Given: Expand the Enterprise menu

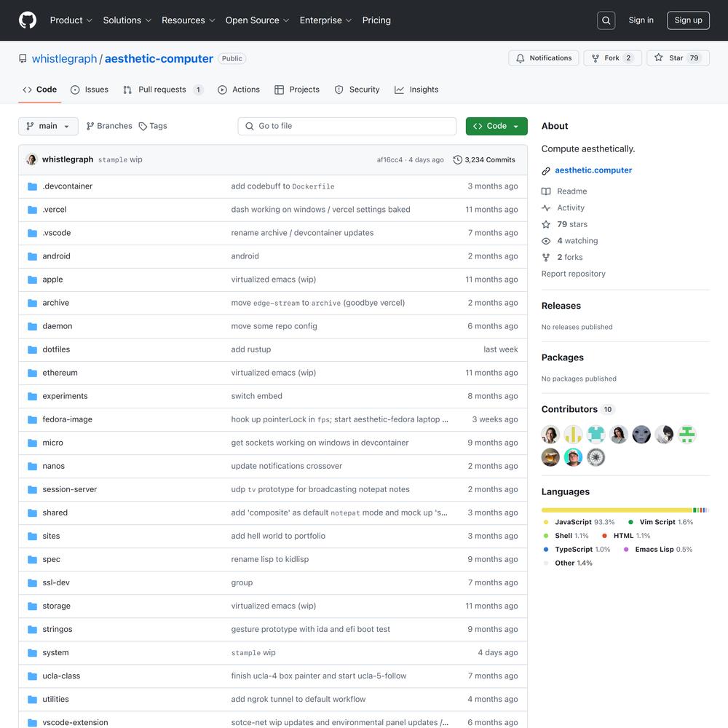Looking at the screenshot, I should click(x=325, y=20).
